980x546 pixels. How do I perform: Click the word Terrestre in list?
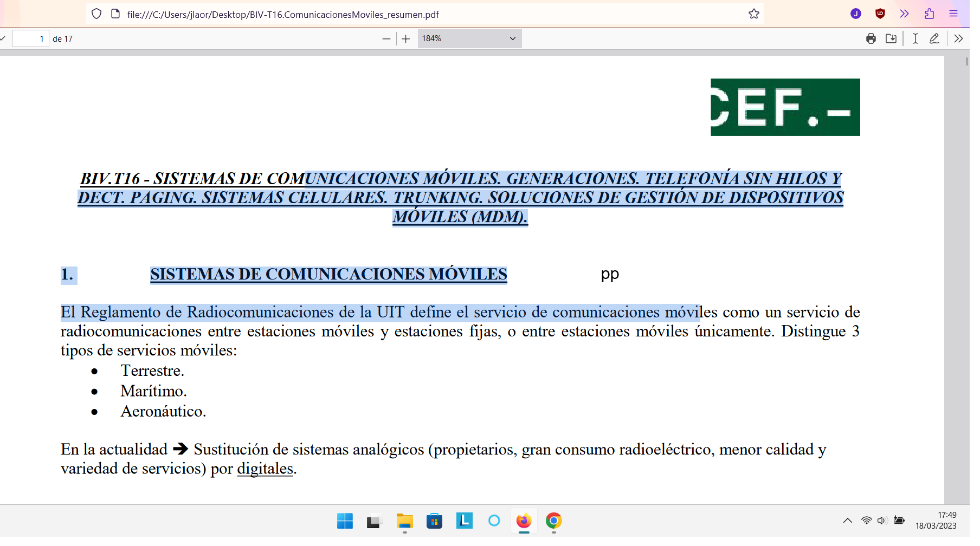click(x=152, y=370)
